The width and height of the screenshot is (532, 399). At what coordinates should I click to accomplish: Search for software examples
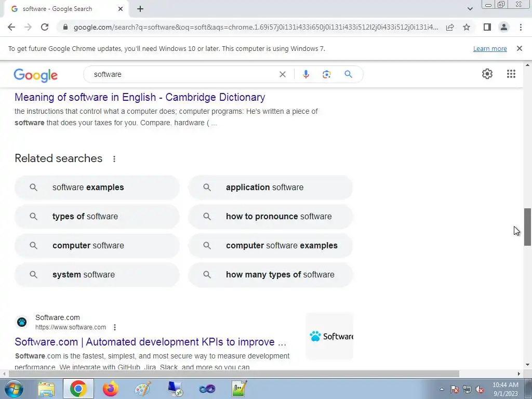(97, 187)
